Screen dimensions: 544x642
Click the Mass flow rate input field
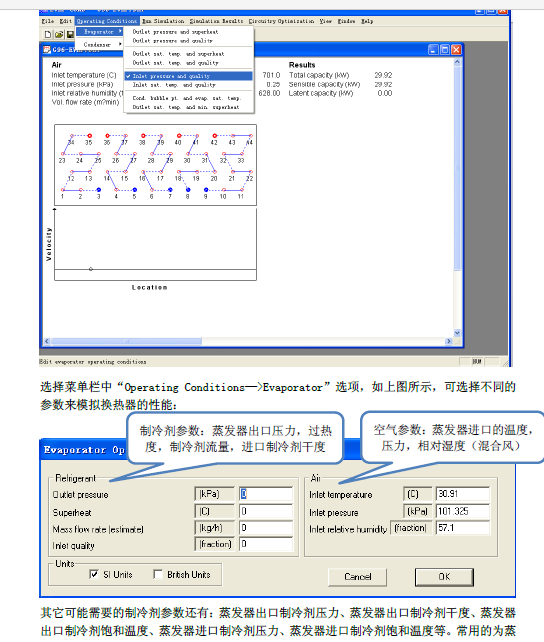(x=266, y=528)
